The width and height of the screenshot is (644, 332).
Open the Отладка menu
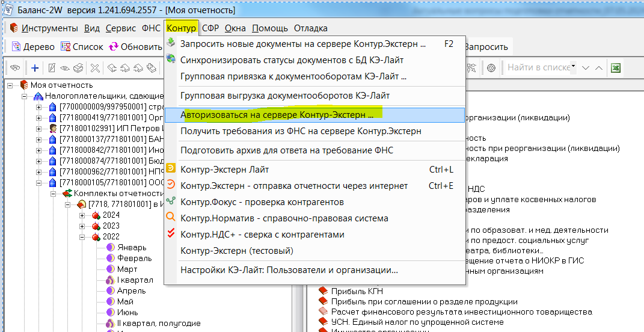[x=310, y=28]
